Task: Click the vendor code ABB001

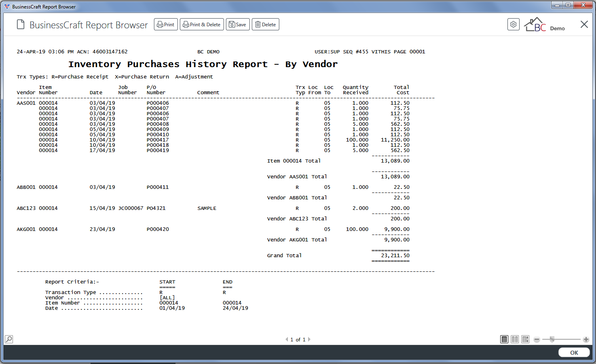Action: (26, 187)
